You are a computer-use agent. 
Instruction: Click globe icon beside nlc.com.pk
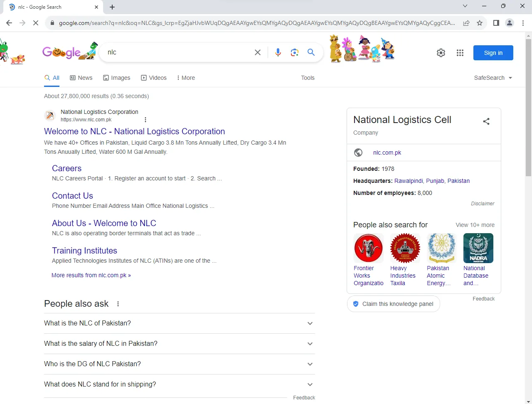[x=358, y=153]
